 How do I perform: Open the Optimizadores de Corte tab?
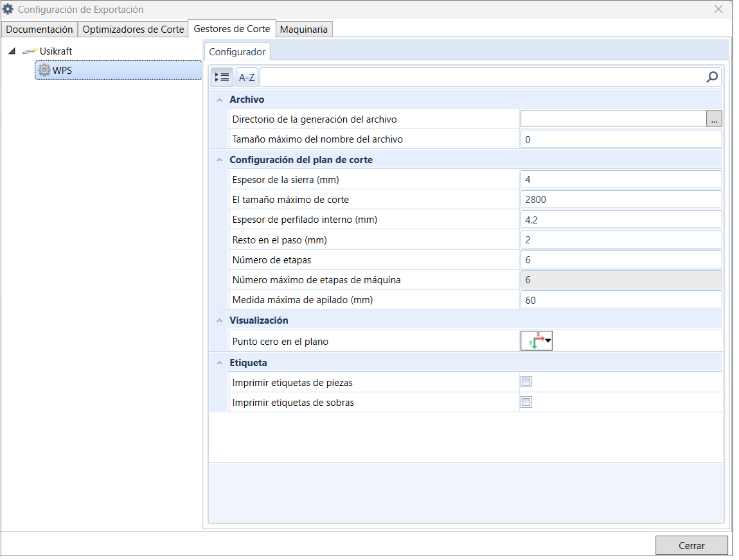click(x=134, y=30)
